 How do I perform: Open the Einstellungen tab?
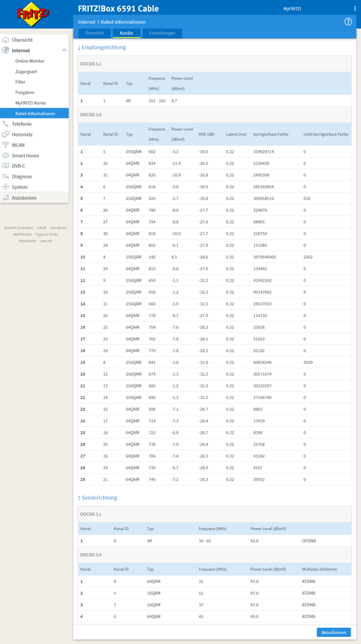pos(162,34)
